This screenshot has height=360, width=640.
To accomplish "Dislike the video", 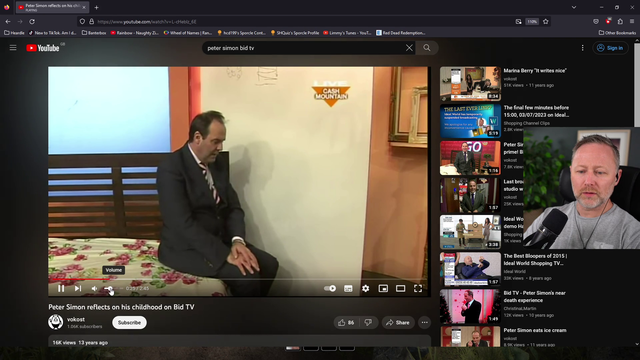I will (368, 322).
